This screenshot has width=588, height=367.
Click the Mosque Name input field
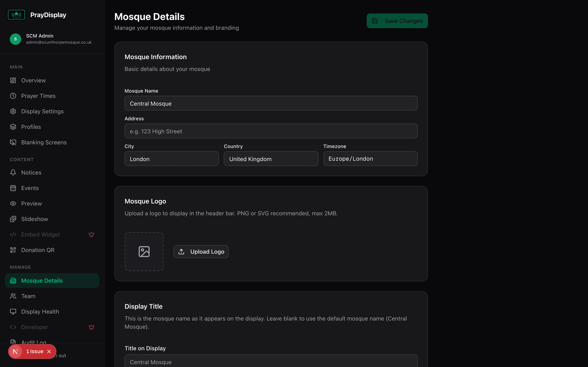[x=271, y=103]
